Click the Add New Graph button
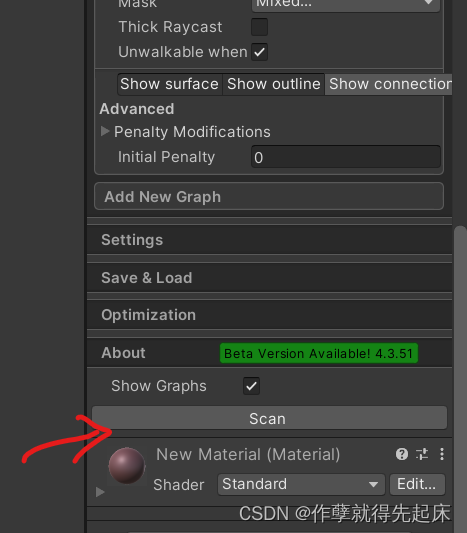Image resolution: width=467 pixels, height=533 pixels. [269, 196]
